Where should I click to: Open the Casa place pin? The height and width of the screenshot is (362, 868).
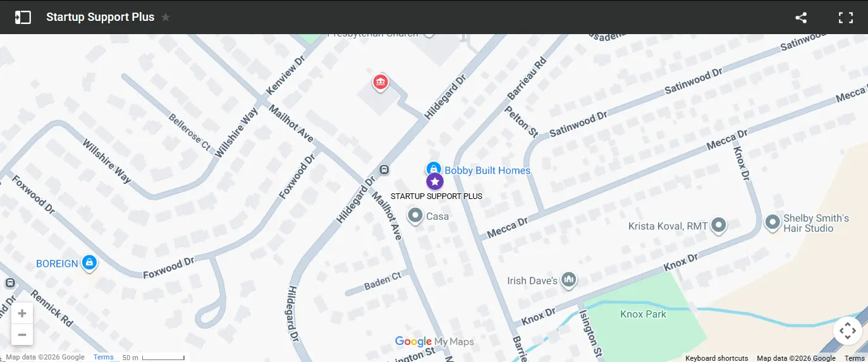coord(415,217)
